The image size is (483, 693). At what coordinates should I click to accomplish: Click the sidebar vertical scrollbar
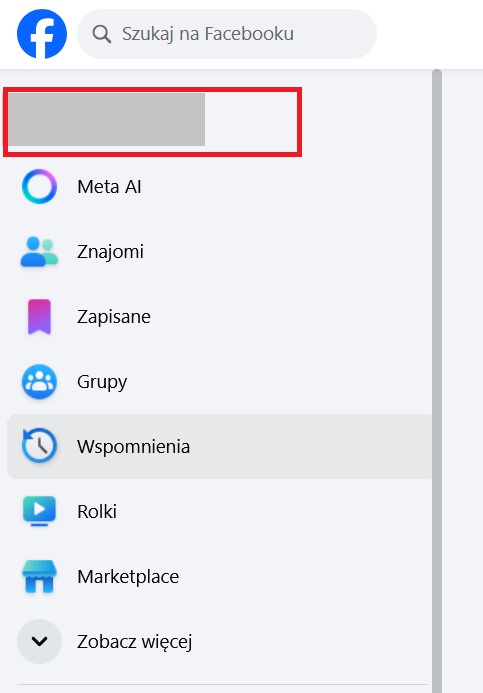(437, 381)
